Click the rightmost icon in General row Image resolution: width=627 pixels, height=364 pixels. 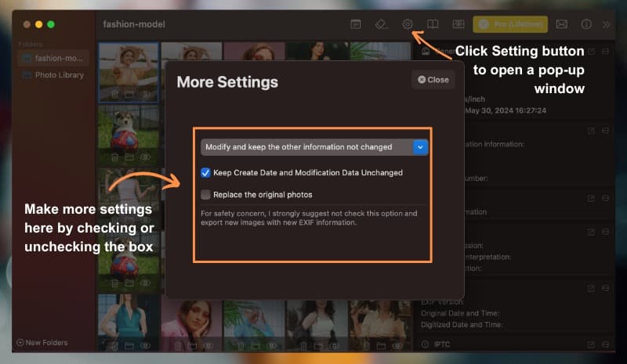click(605, 52)
